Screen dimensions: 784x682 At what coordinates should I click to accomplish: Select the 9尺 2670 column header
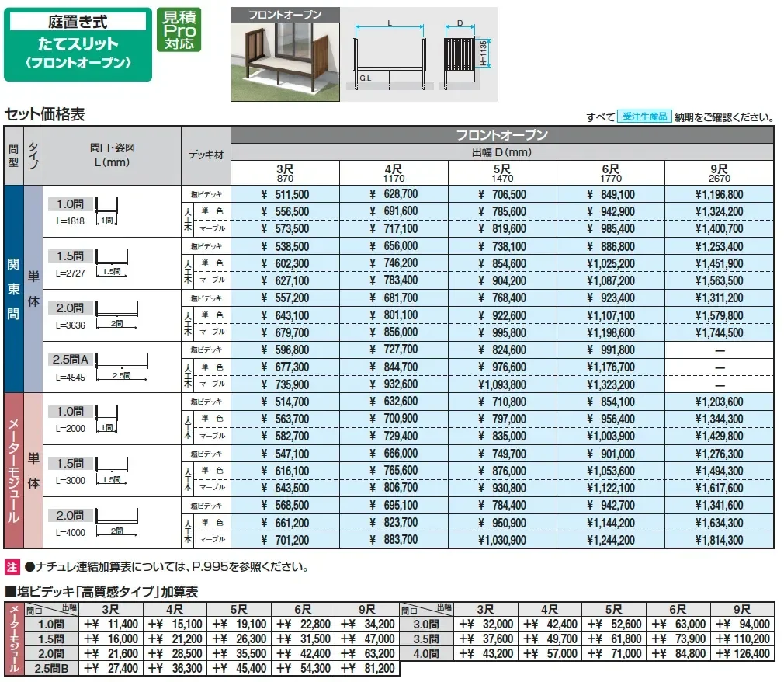tap(719, 172)
